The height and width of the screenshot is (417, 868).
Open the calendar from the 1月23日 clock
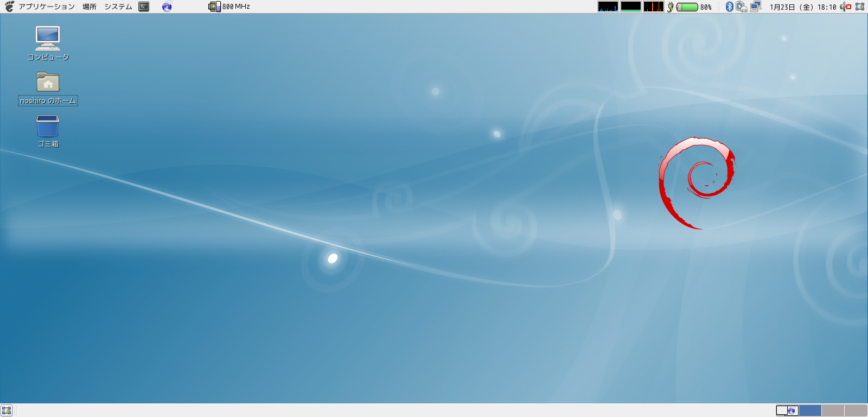coord(803,7)
